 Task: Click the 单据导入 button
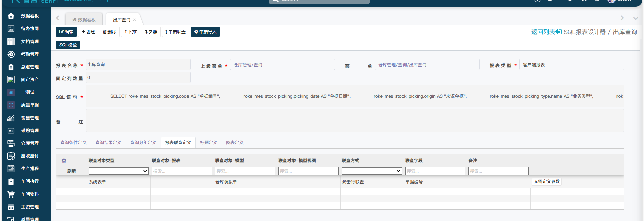(205, 32)
